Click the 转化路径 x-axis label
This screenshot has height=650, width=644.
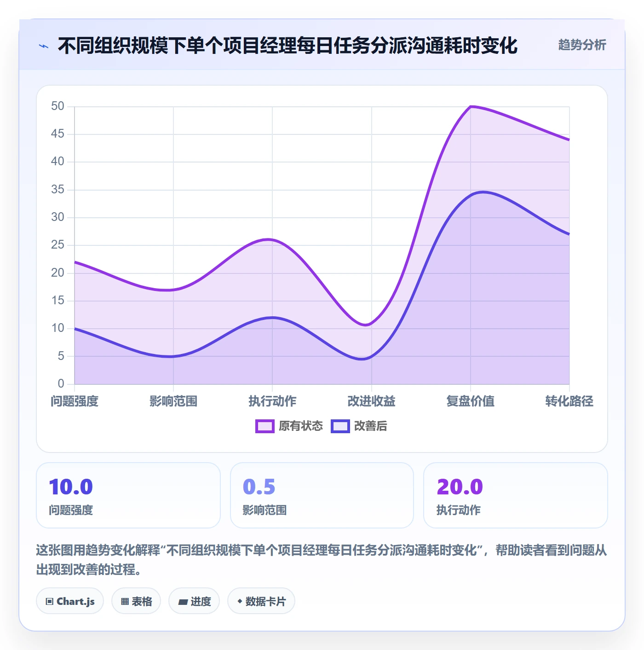[x=569, y=401]
